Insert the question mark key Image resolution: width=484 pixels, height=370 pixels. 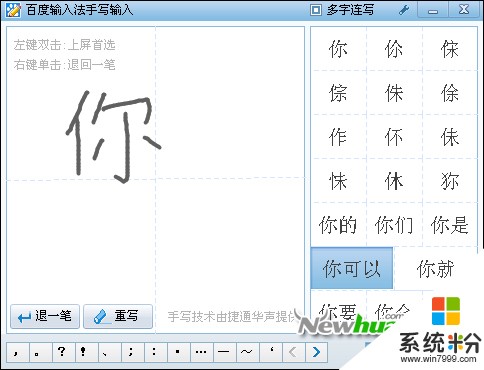[63, 352]
